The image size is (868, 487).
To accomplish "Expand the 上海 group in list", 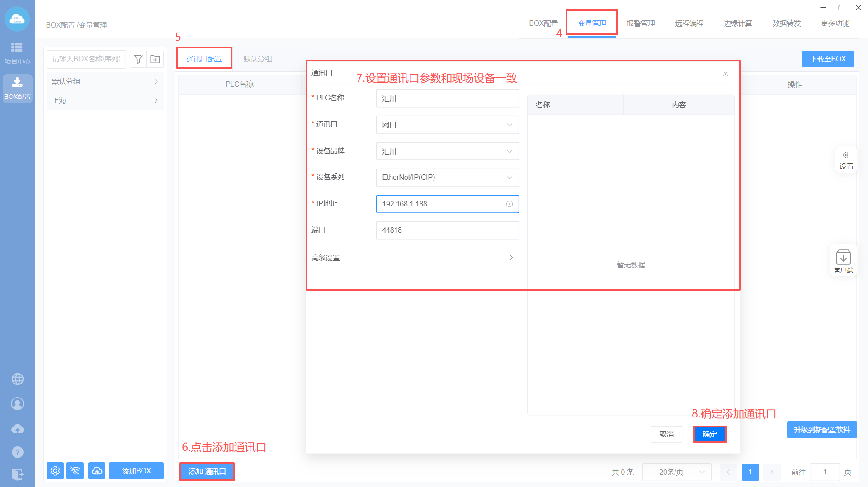I will [x=105, y=101].
